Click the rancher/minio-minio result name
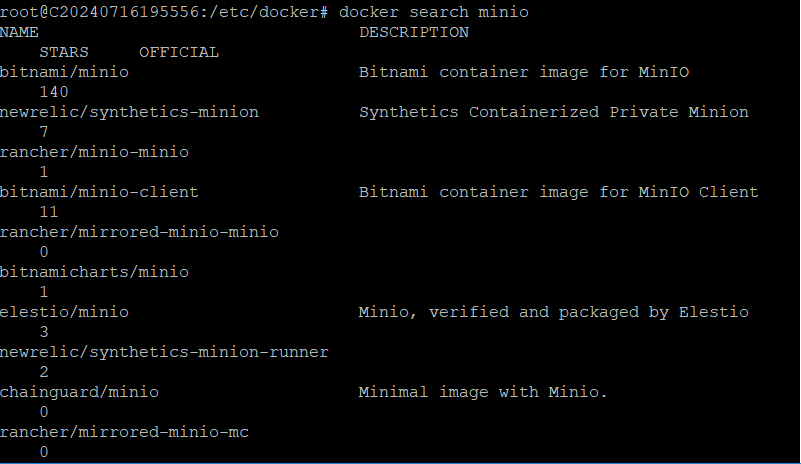The height and width of the screenshot is (464, 801). click(95, 152)
